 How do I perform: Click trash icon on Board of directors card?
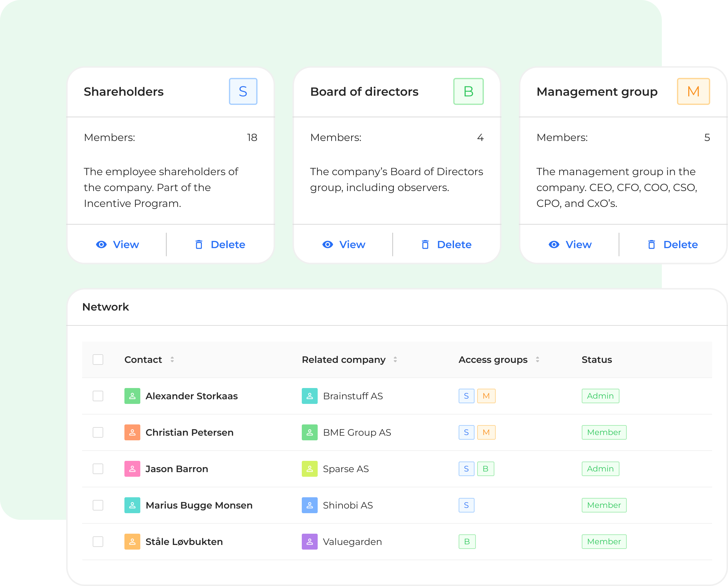tap(425, 245)
